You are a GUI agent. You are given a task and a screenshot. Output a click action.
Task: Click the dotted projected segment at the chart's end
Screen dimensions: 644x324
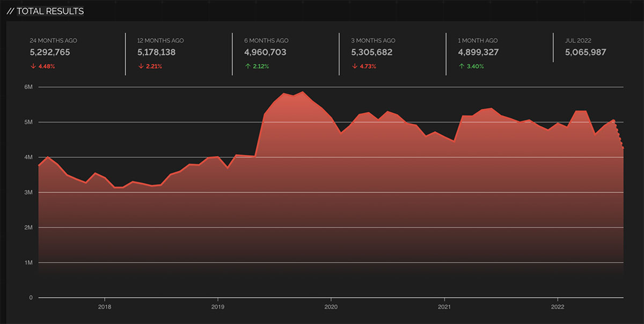[x=619, y=134]
